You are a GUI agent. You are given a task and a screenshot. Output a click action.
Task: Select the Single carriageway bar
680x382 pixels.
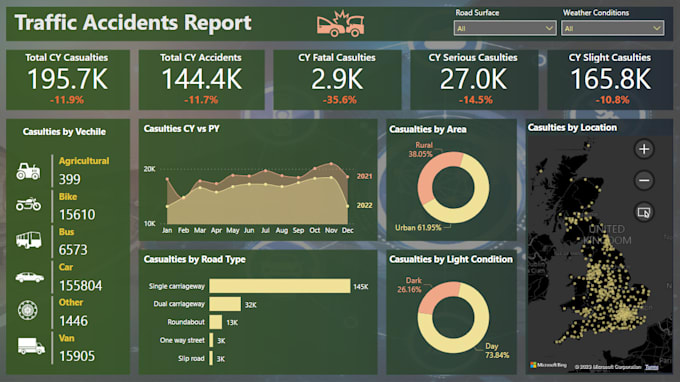click(280, 286)
